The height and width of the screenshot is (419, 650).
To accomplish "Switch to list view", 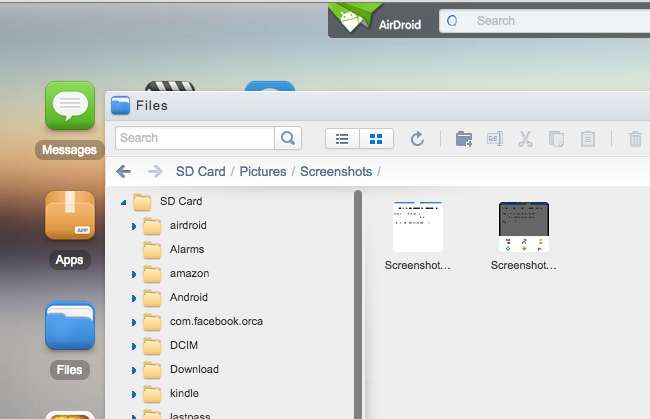I will [342, 139].
